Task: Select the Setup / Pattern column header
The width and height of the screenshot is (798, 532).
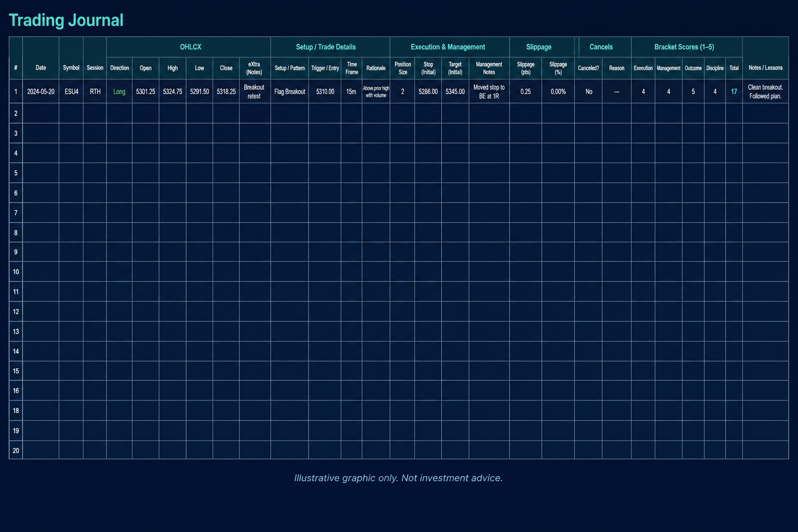Action: pyautogui.click(x=289, y=68)
